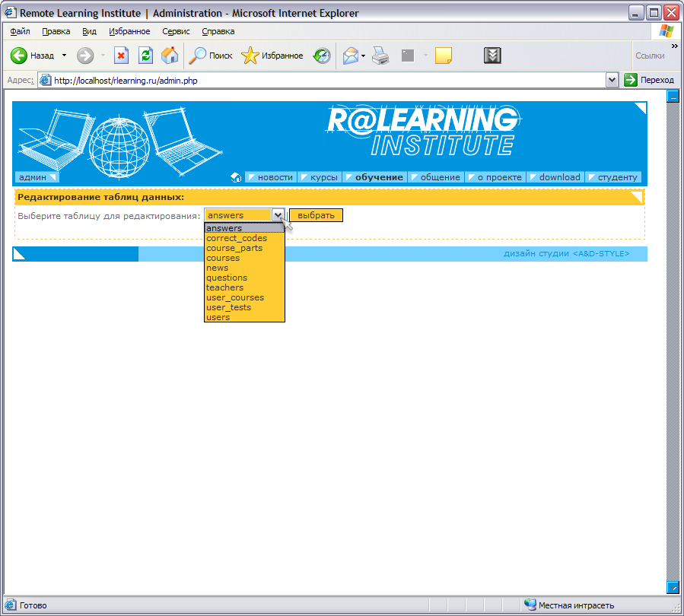Image resolution: width=684 pixels, height=616 pixels.
Task: Click the Переход go button
Action: pyautogui.click(x=649, y=80)
